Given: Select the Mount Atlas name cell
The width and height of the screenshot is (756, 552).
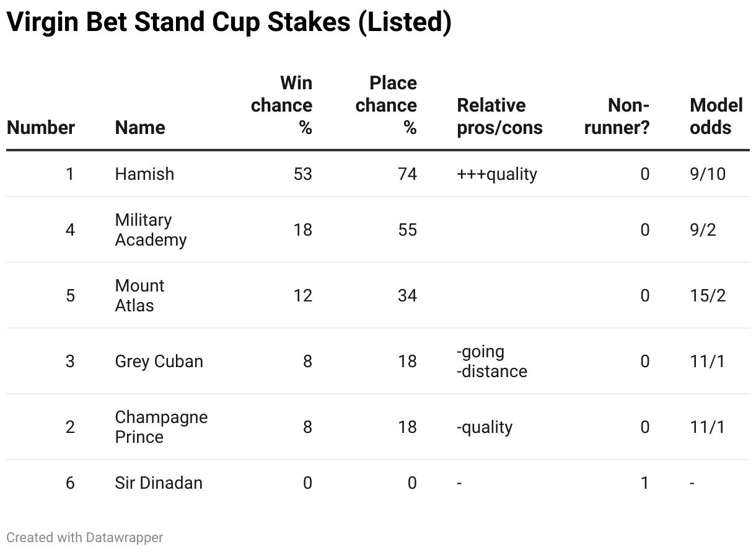Looking at the screenshot, I should (140, 296).
